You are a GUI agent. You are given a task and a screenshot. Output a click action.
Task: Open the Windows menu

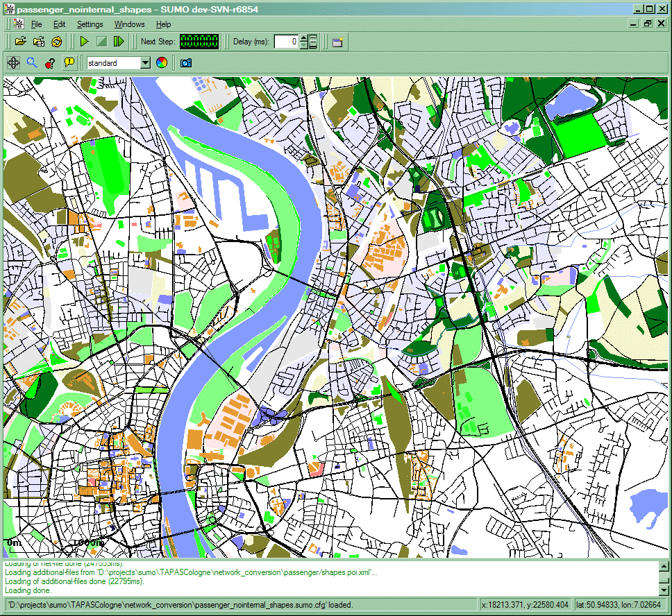(129, 24)
